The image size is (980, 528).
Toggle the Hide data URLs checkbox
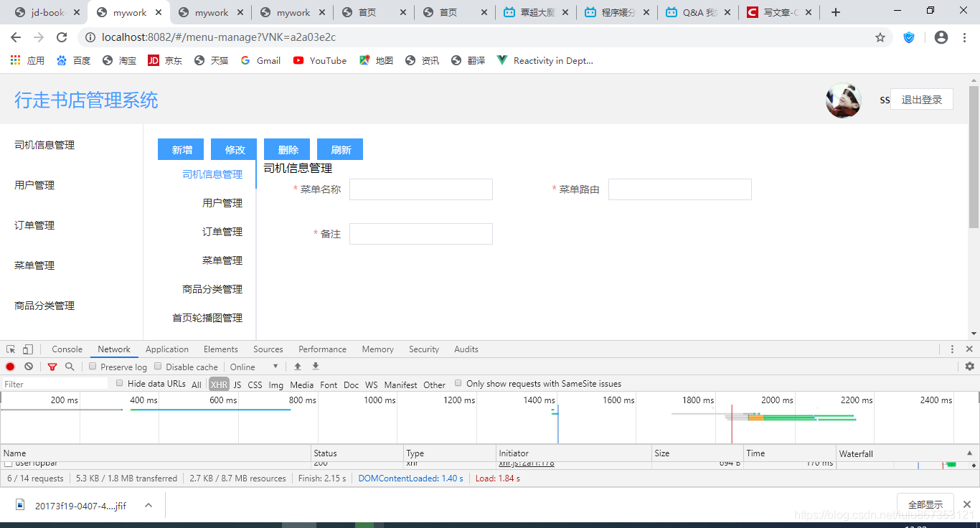(118, 383)
